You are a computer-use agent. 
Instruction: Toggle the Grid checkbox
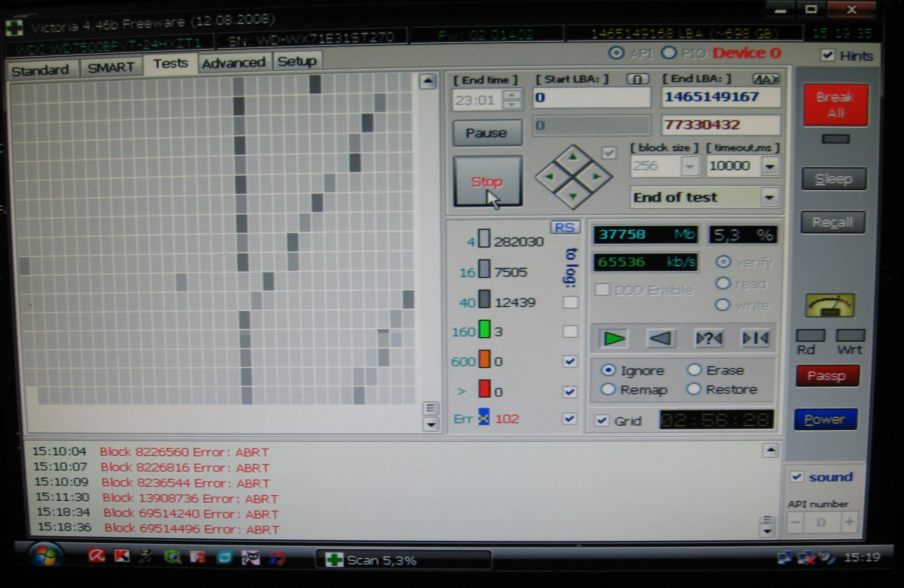pyautogui.click(x=602, y=420)
